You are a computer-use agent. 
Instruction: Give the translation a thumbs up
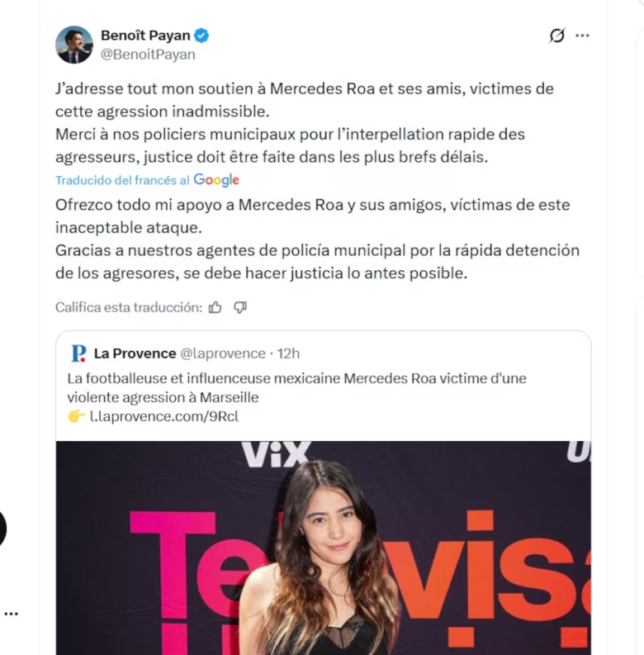215,307
